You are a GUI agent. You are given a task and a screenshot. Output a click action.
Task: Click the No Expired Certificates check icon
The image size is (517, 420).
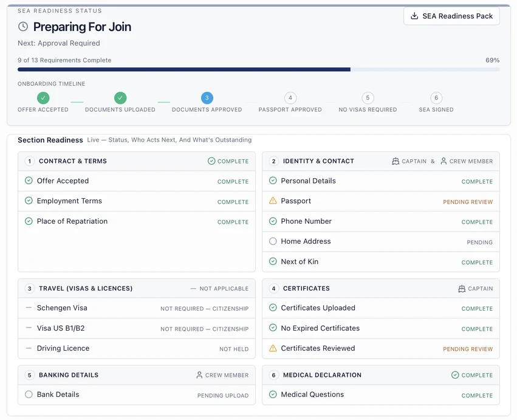tap(273, 328)
